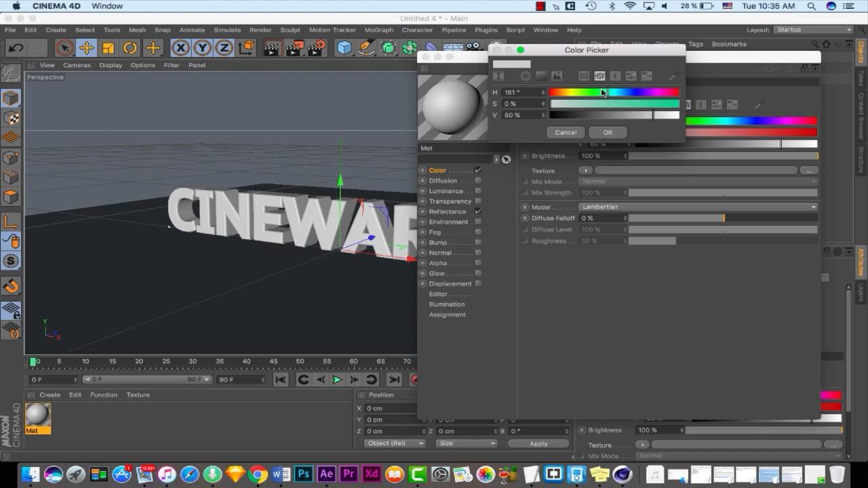Viewport: 868px width, 488px height.
Task: Disable the Reflectance channel checkbox
Action: pyautogui.click(x=478, y=211)
